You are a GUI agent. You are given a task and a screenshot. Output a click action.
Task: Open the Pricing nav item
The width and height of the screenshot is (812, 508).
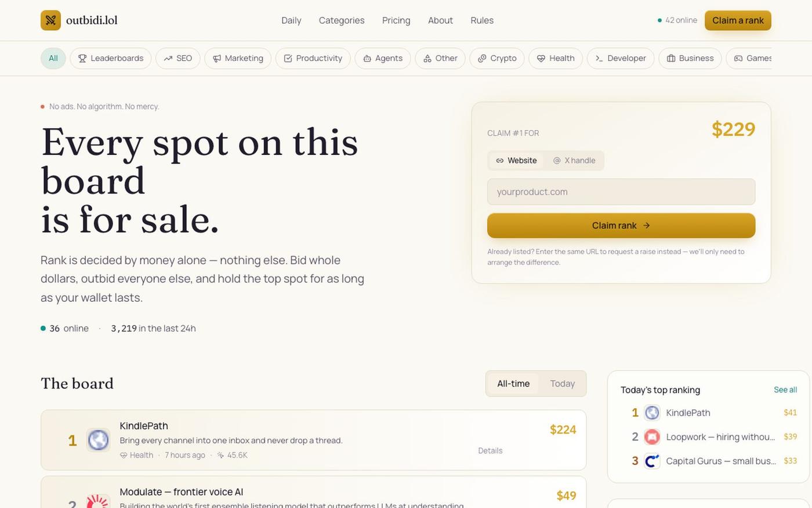(396, 20)
